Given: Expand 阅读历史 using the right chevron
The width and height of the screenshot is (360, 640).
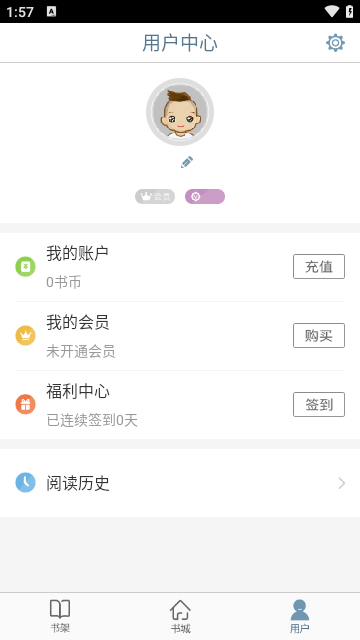Looking at the screenshot, I should 342,483.
